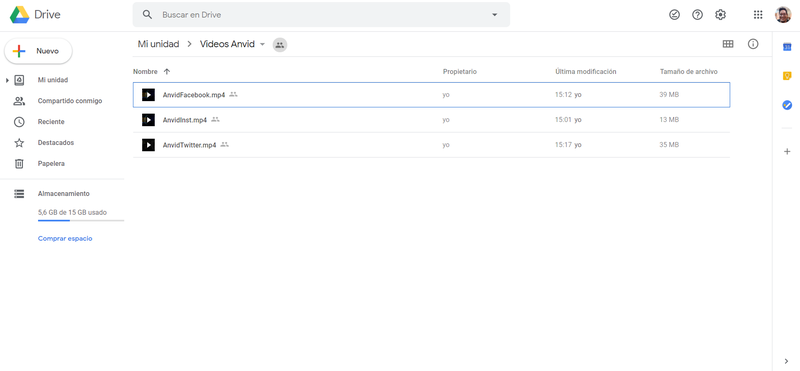
Task: Click AnvidFacebook.mp4 shared icon
Action: point(233,94)
